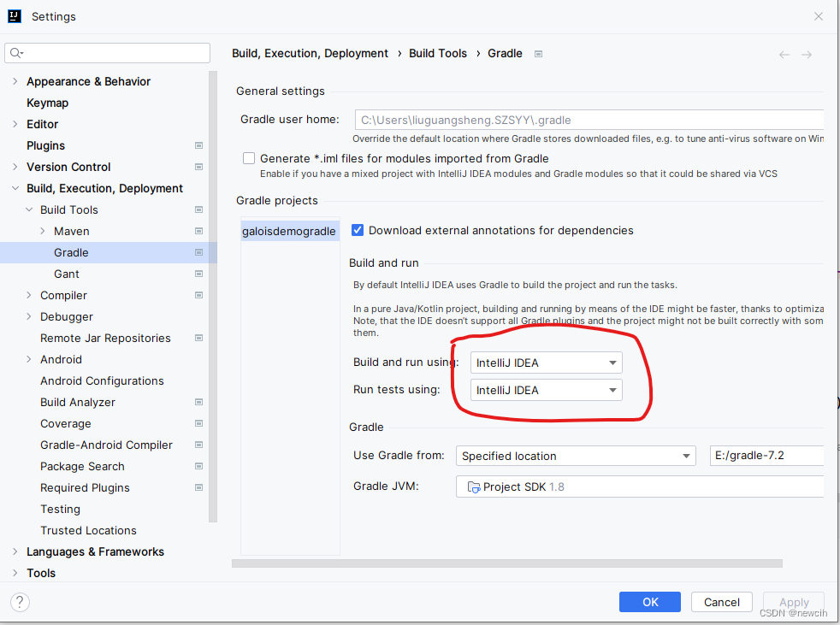The height and width of the screenshot is (625, 840).
Task: Click the IntelliJ IDEA logo in title bar
Action: click(x=15, y=16)
